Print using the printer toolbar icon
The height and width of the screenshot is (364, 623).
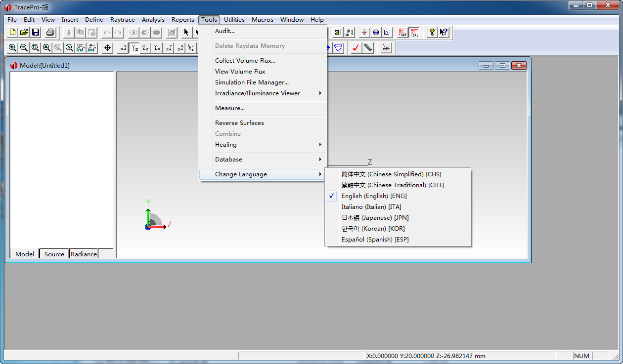pyautogui.click(x=50, y=32)
